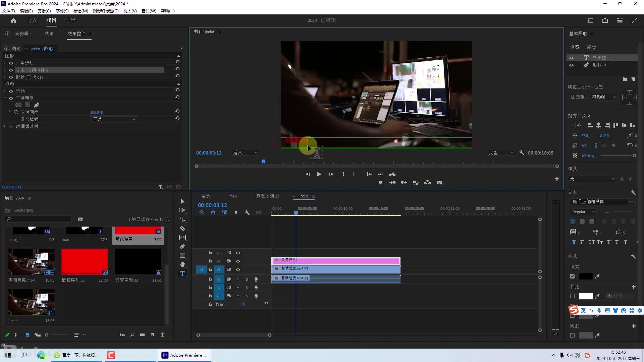Viewport: 644px width, 362px height.
Task: Select the Ripple Edit tool
Action: [182, 219]
